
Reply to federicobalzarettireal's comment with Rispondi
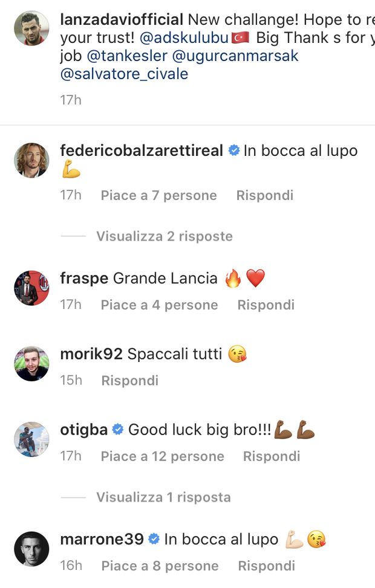click(x=265, y=195)
